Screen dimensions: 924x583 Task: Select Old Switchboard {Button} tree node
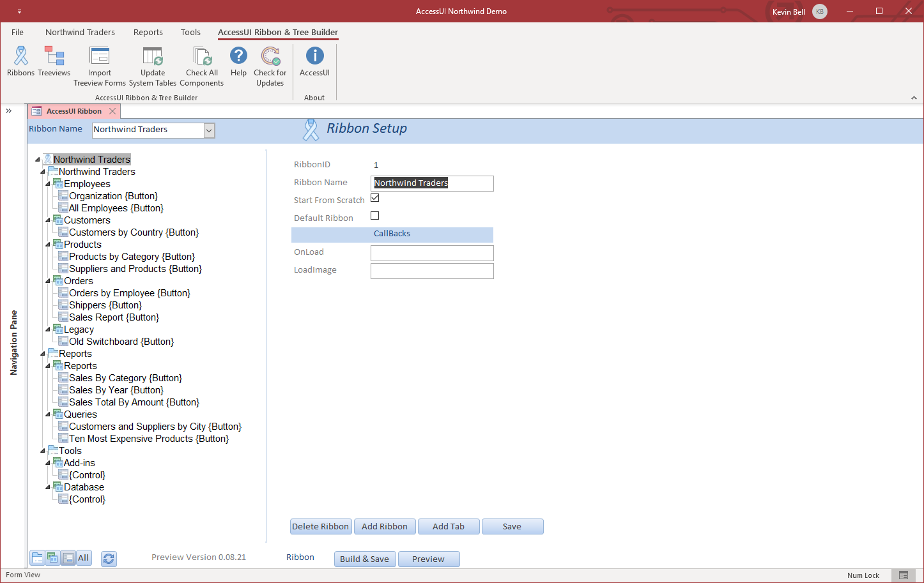pos(121,342)
